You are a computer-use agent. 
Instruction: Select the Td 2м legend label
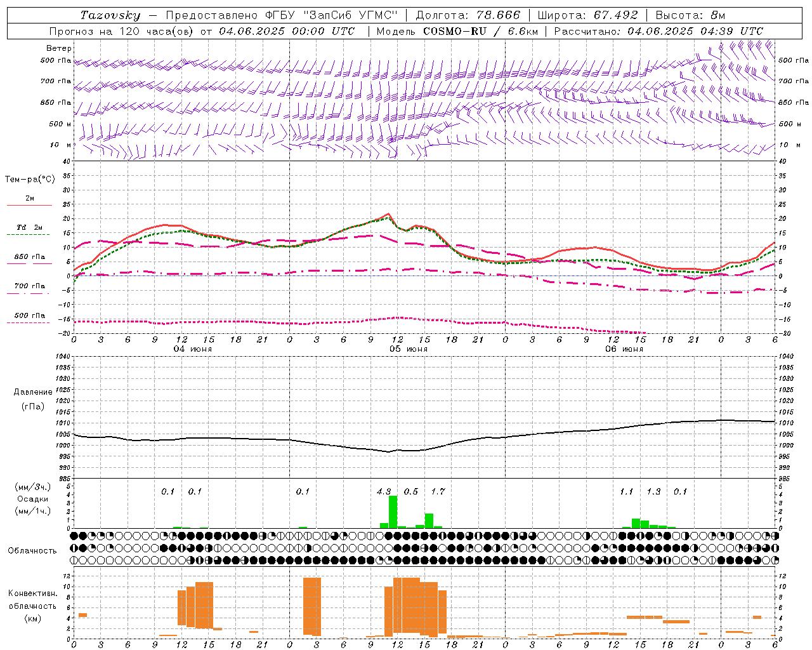tap(30, 227)
